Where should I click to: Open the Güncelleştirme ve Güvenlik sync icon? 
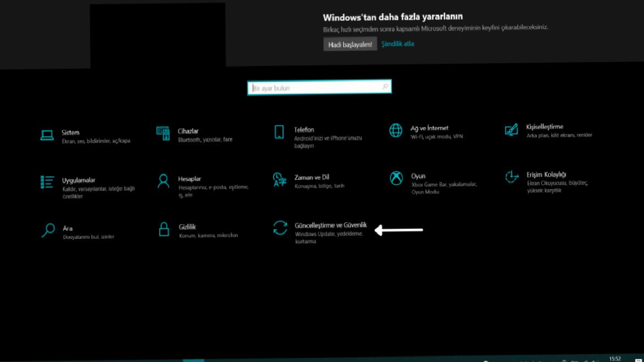coord(280,228)
